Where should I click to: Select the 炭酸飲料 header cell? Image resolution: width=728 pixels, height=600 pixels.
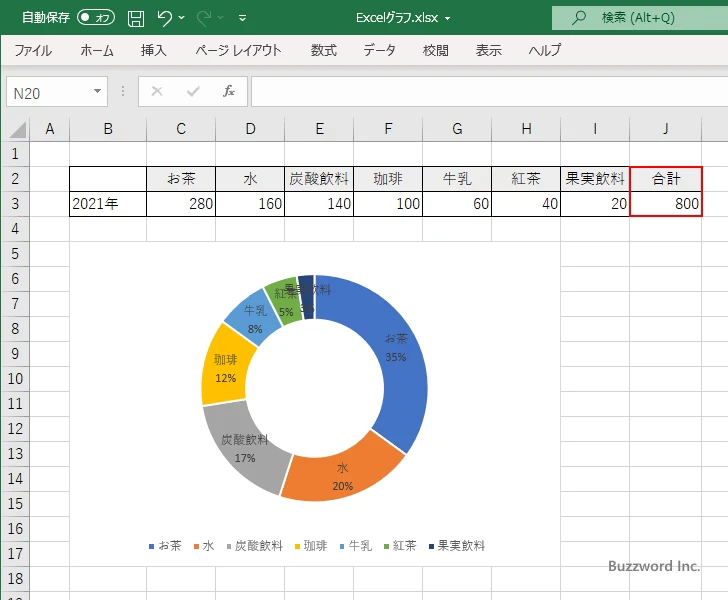click(319, 179)
